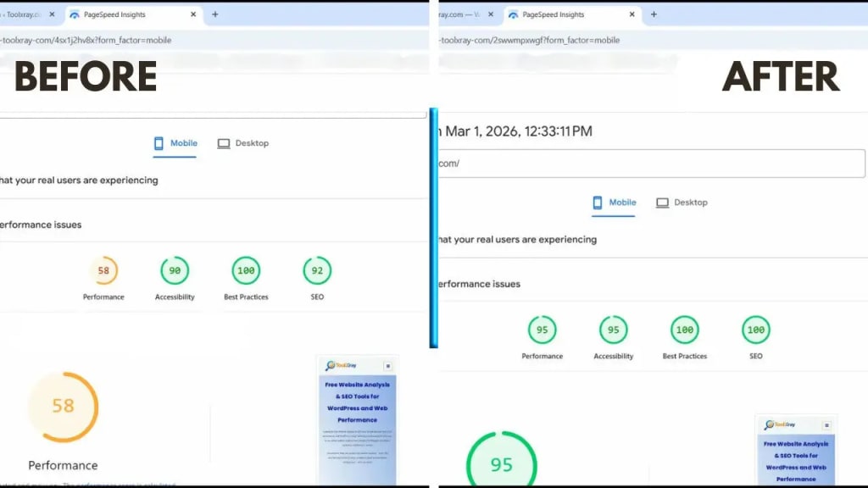868x488 pixels.
Task: Toggle Desktop view in BEFORE report
Action: (243, 143)
